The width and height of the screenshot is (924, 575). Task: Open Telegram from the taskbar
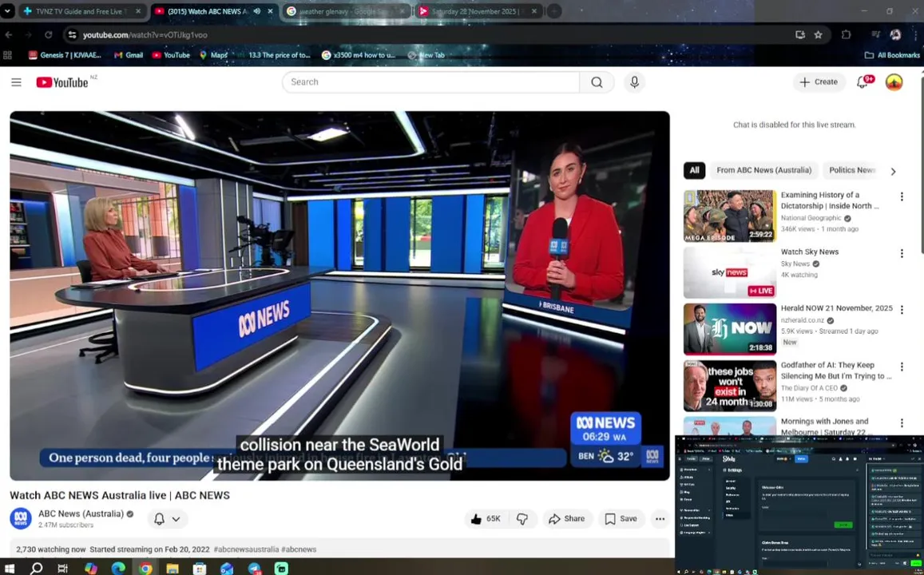[255, 568]
